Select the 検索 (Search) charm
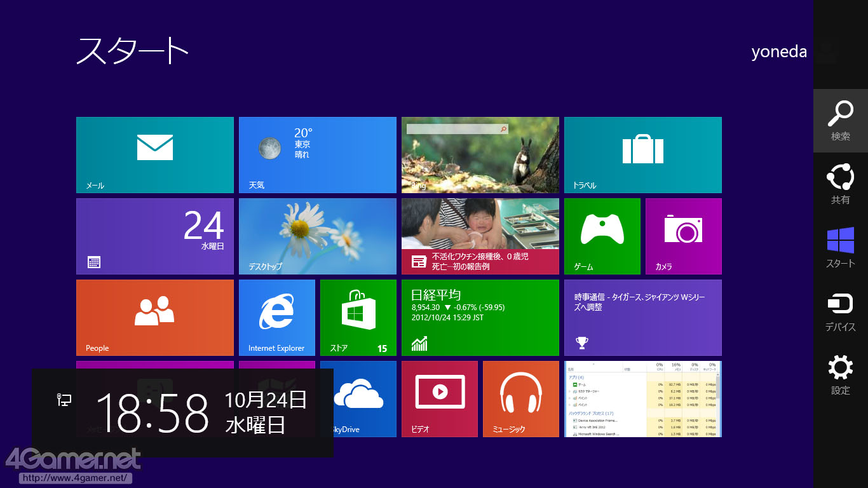This screenshot has height=488, width=868. 841,121
